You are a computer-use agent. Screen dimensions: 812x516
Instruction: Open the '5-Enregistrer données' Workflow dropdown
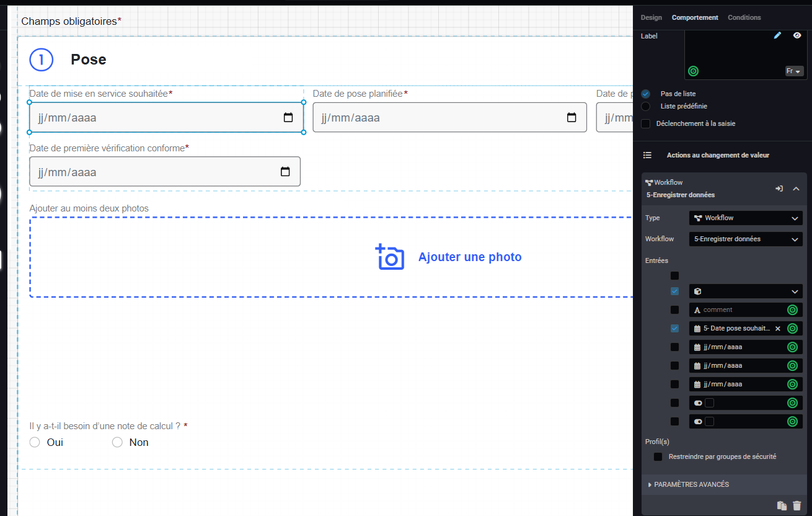746,239
